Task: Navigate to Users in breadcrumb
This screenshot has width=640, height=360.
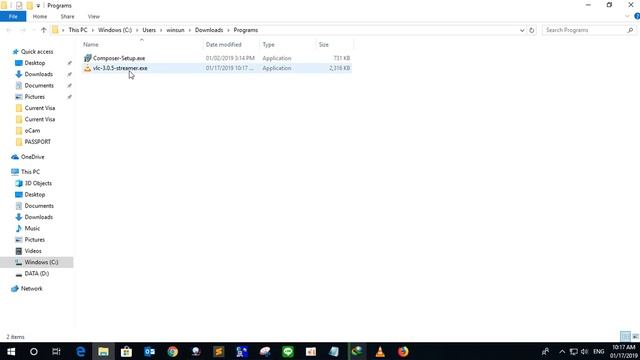Action: [x=149, y=30]
